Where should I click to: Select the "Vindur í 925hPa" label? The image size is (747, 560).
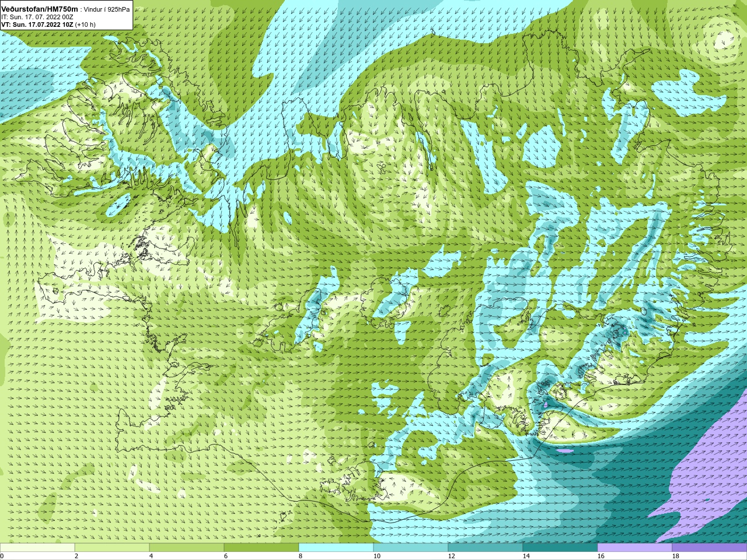coord(106,10)
